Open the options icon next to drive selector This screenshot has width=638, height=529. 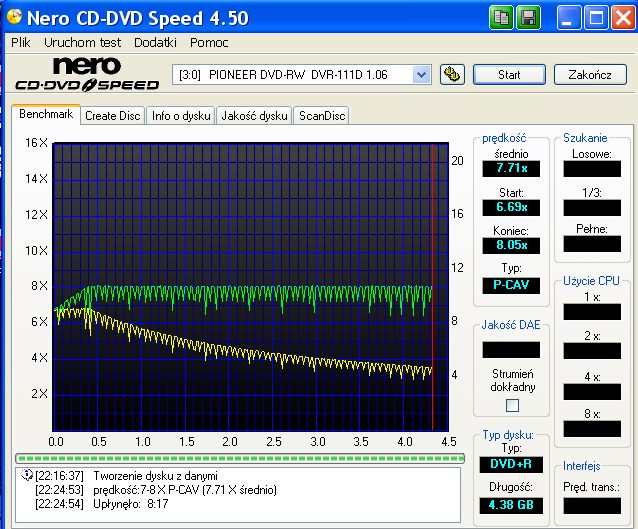coord(452,74)
